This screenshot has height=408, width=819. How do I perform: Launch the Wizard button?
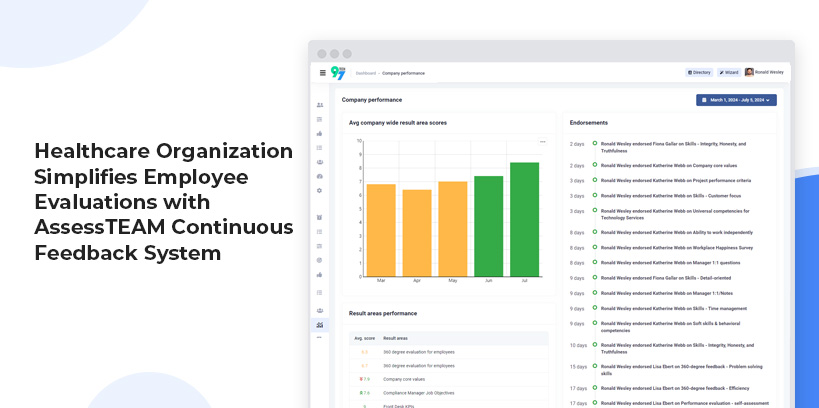(729, 73)
